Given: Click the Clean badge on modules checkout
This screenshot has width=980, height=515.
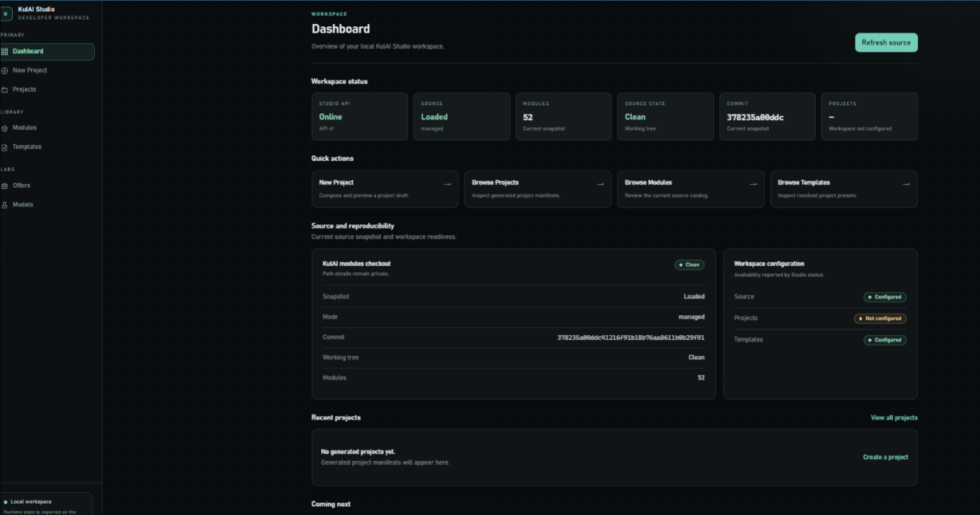Looking at the screenshot, I should 689,265.
